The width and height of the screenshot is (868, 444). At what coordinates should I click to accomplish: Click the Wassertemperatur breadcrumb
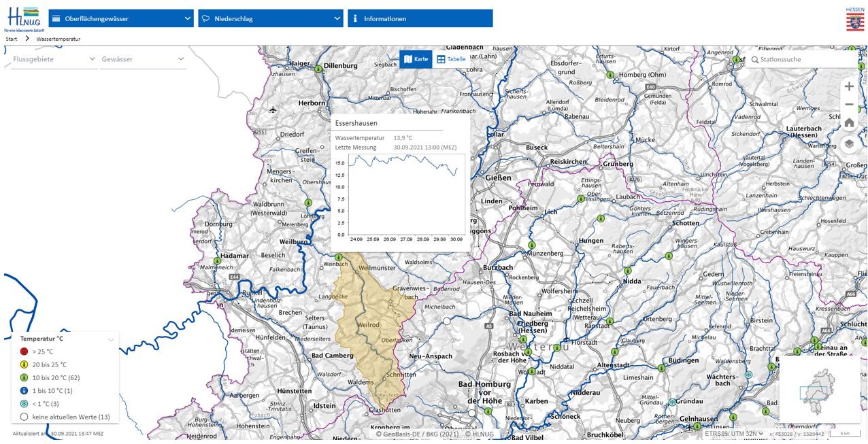coord(58,39)
